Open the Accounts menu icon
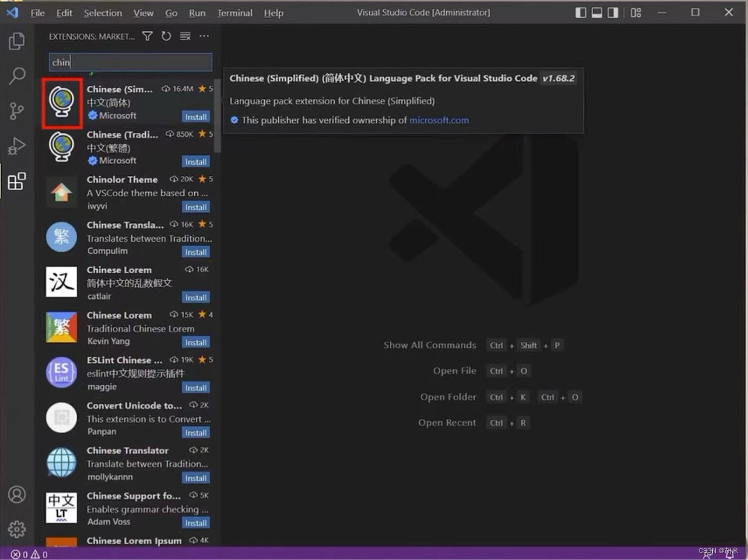 click(17, 495)
